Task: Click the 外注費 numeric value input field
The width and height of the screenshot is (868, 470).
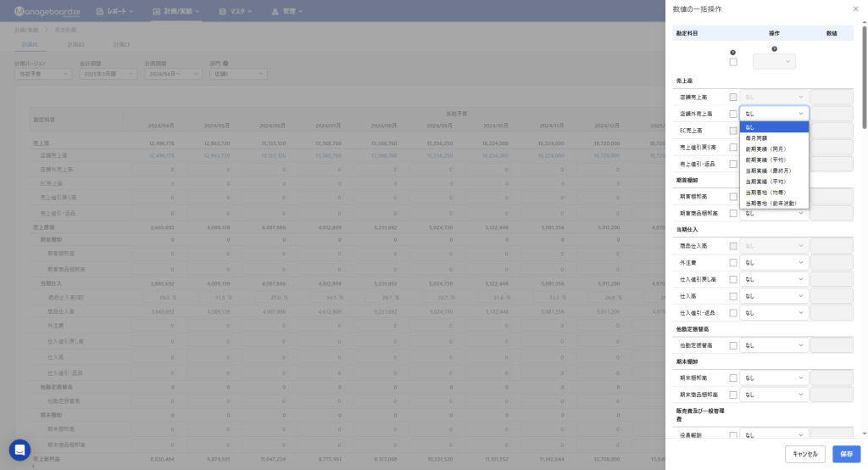Action: [832, 263]
